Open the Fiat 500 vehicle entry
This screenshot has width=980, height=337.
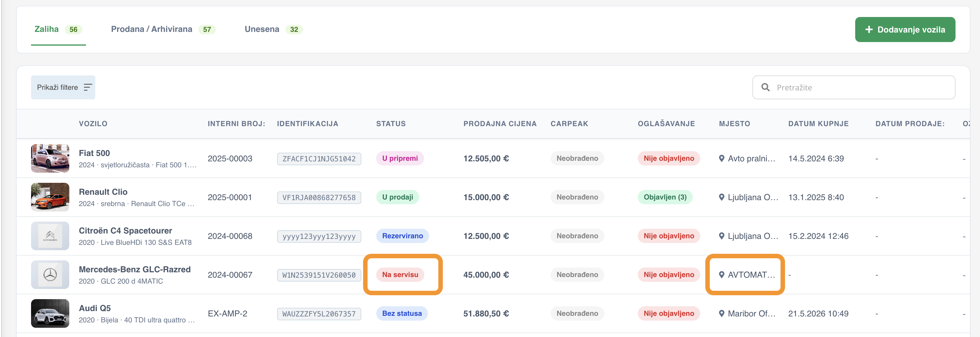(x=94, y=153)
